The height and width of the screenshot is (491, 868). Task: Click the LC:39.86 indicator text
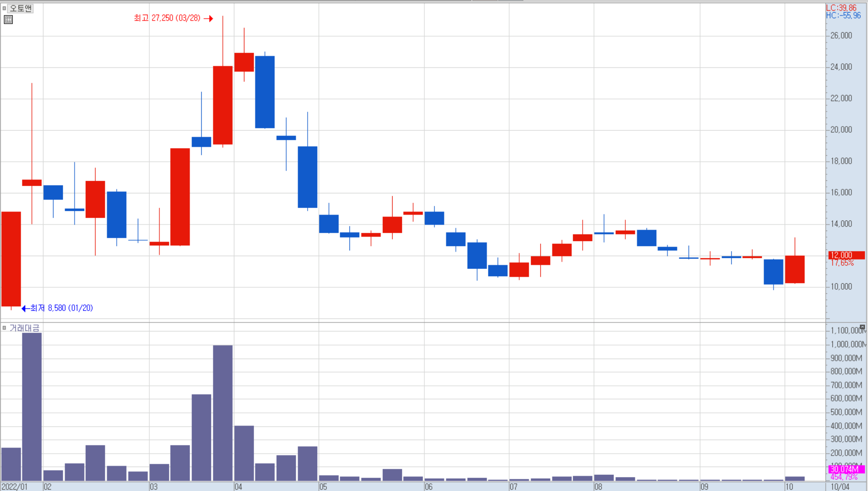tap(841, 8)
